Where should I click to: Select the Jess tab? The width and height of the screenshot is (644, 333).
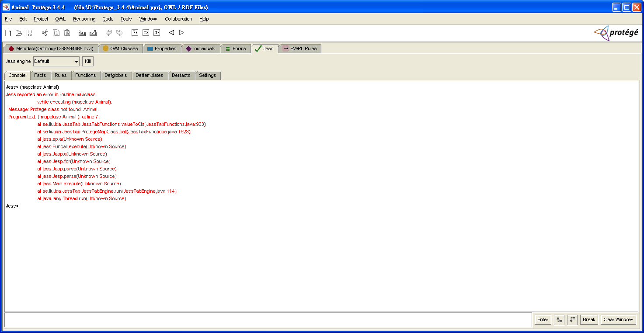(265, 49)
